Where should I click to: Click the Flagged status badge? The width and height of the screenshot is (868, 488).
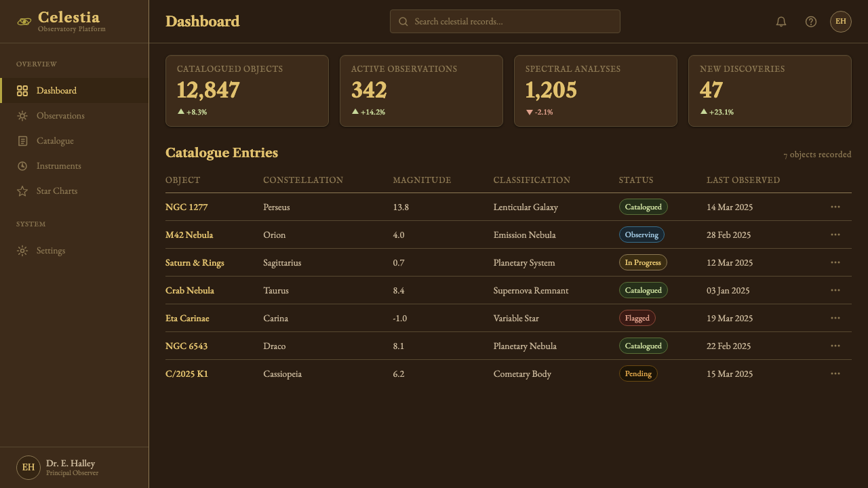click(x=637, y=318)
